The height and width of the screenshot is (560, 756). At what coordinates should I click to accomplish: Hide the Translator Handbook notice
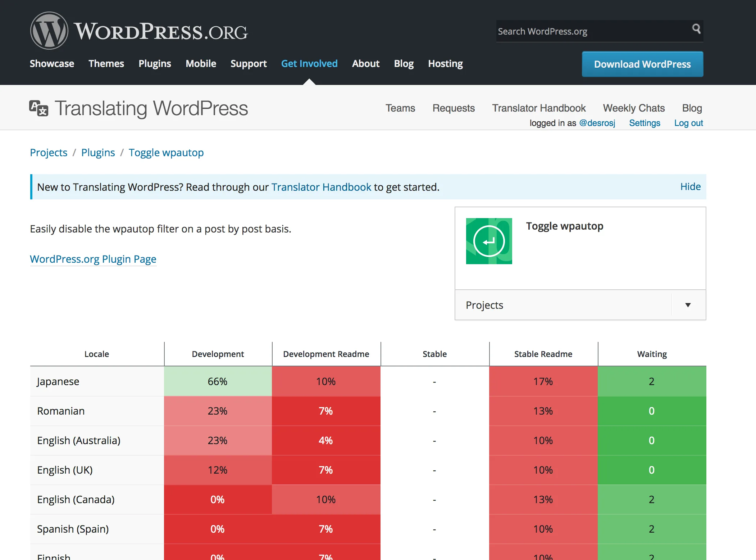(690, 186)
